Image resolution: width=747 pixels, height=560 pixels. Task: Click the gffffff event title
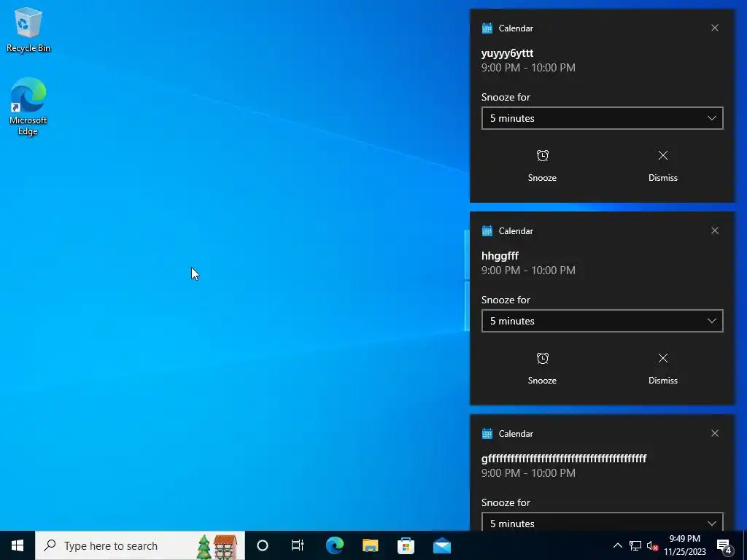[x=564, y=459]
